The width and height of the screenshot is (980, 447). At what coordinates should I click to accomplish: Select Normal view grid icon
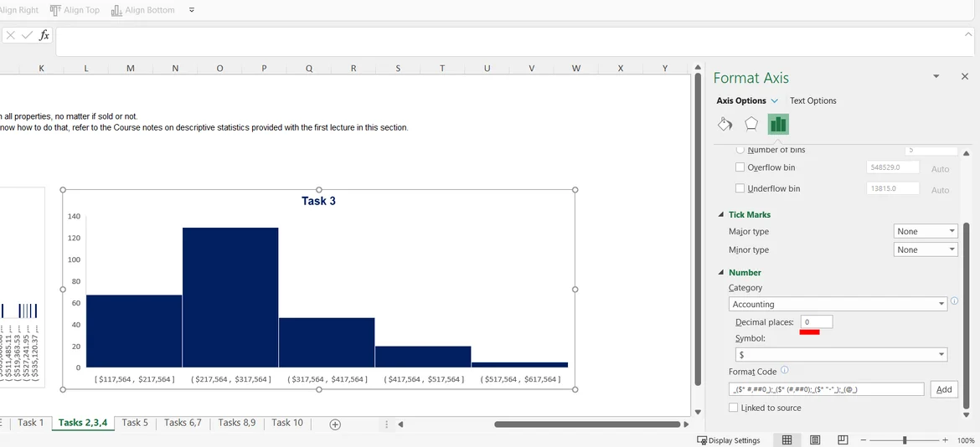pos(787,440)
